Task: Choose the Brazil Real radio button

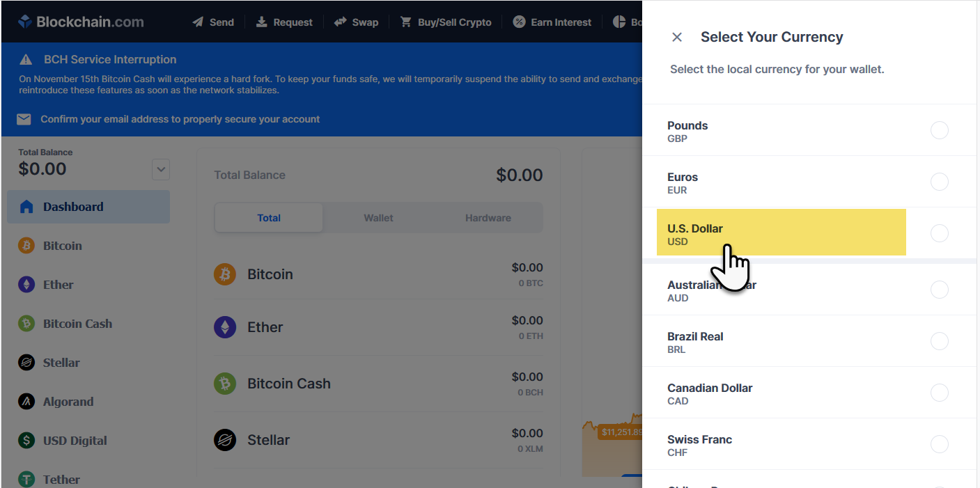Action: tap(940, 341)
